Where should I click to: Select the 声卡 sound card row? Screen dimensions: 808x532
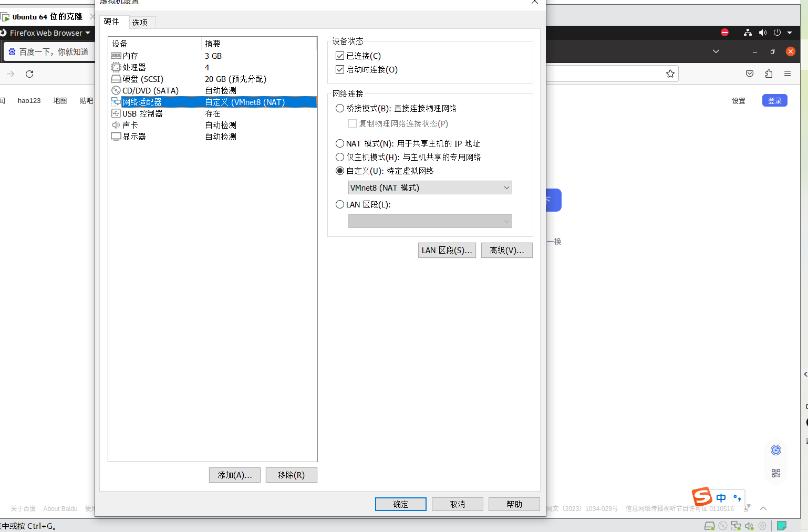click(213, 125)
